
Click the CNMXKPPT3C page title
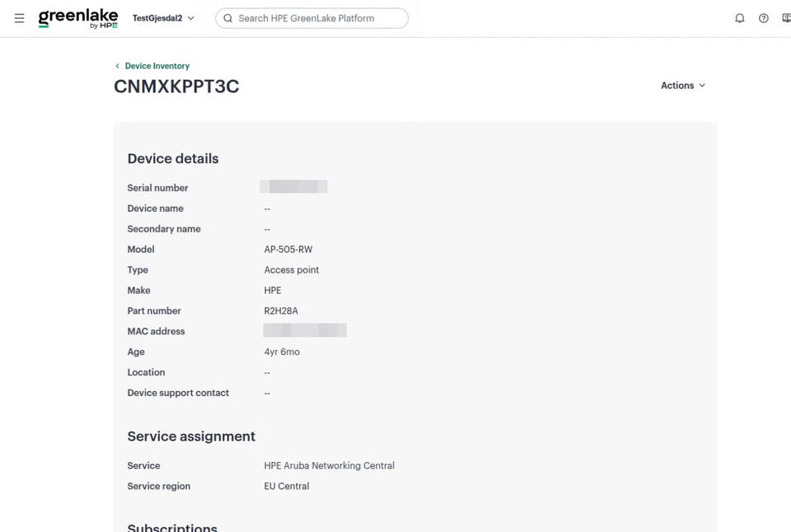point(176,86)
